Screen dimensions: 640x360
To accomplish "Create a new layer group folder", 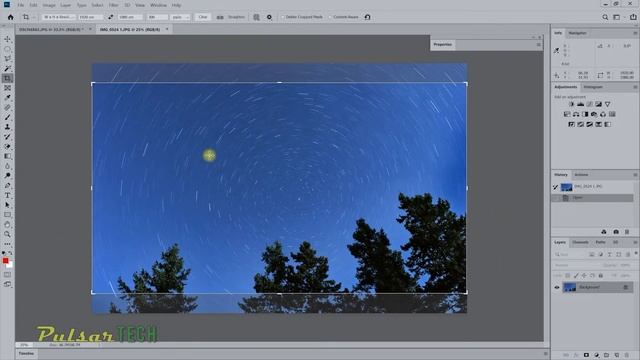I will coord(607,355).
